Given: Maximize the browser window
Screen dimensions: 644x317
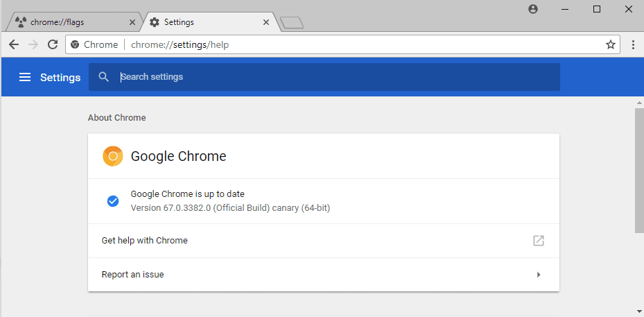Looking at the screenshot, I should coord(597,10).
